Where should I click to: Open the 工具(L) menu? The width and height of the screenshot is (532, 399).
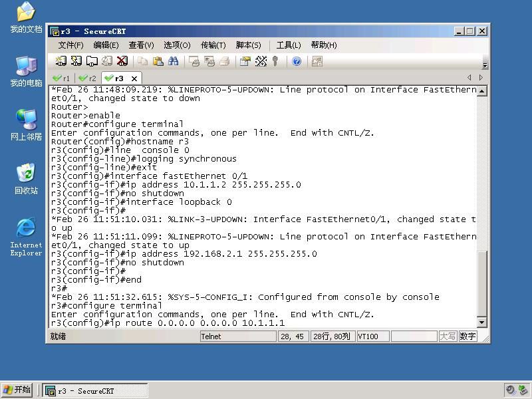[x=289, y=45]
